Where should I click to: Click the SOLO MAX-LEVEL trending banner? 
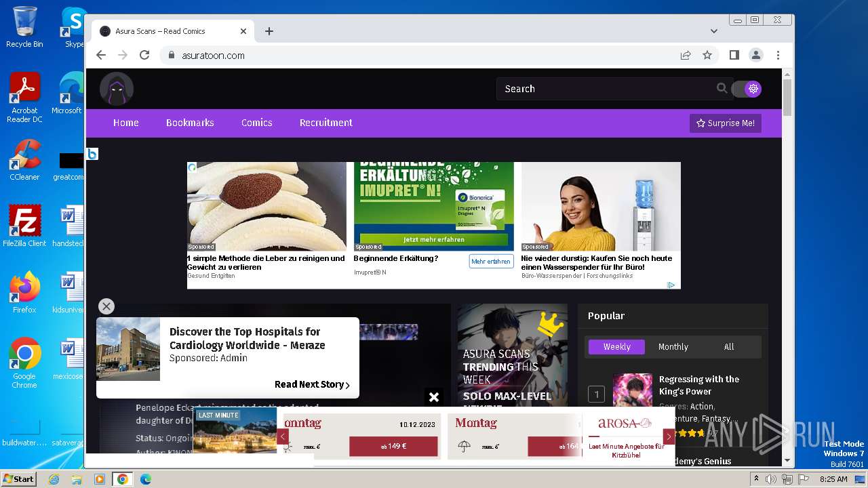(x=513, y=355)
